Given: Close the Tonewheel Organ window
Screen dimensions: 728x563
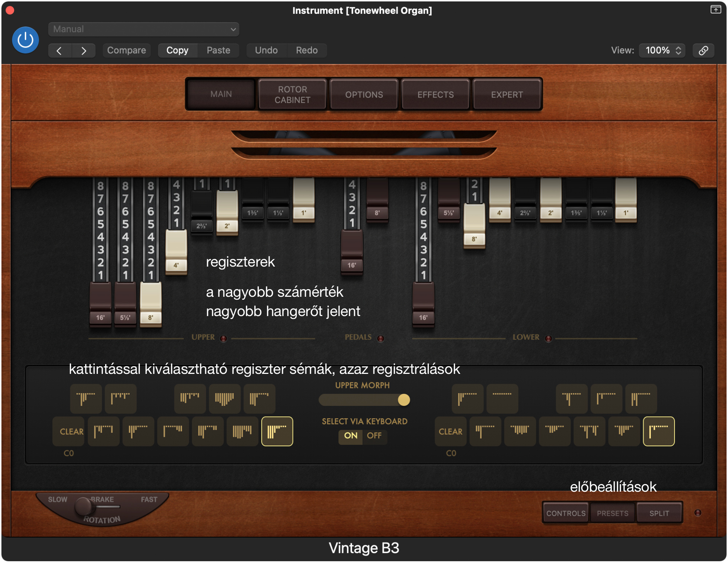Looking at the screenshot, I should [10, 11].
